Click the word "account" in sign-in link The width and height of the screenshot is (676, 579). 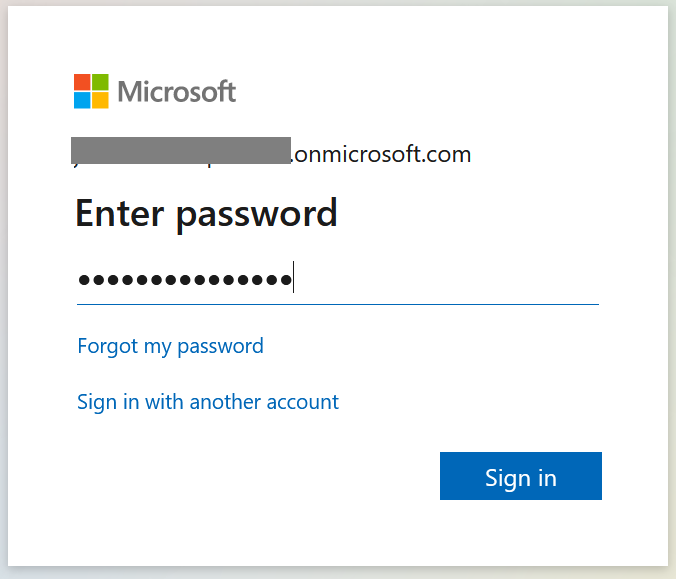click(303, 402)
